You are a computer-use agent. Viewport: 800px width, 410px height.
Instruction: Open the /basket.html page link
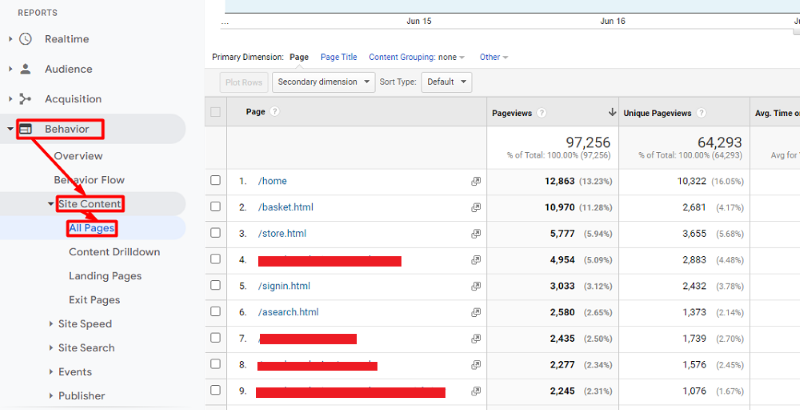point(286,207)
